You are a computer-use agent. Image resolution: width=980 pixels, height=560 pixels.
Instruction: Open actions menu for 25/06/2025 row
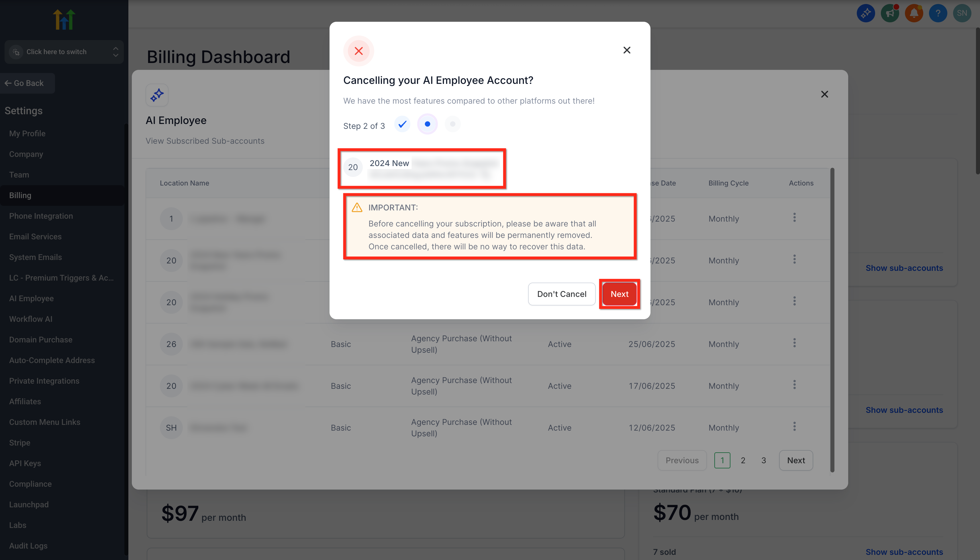tap(794, 343)
